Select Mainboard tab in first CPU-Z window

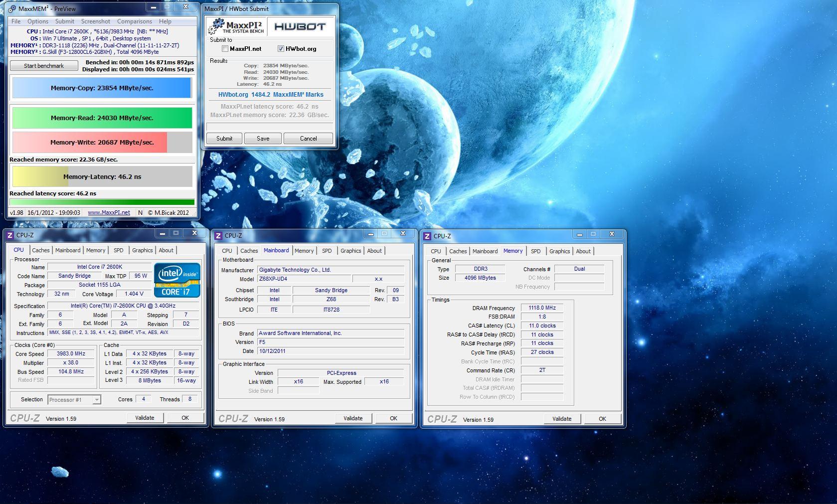coord(68,250)
